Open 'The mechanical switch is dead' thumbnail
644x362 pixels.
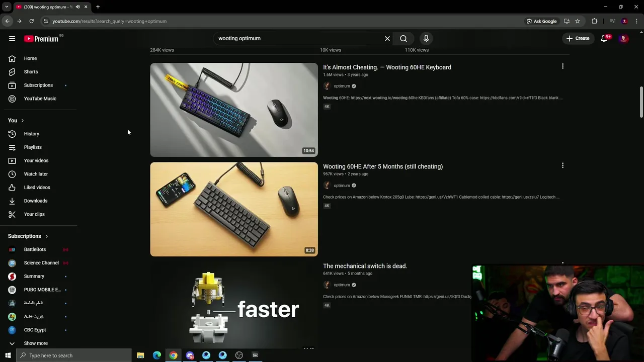click(234, 305)
